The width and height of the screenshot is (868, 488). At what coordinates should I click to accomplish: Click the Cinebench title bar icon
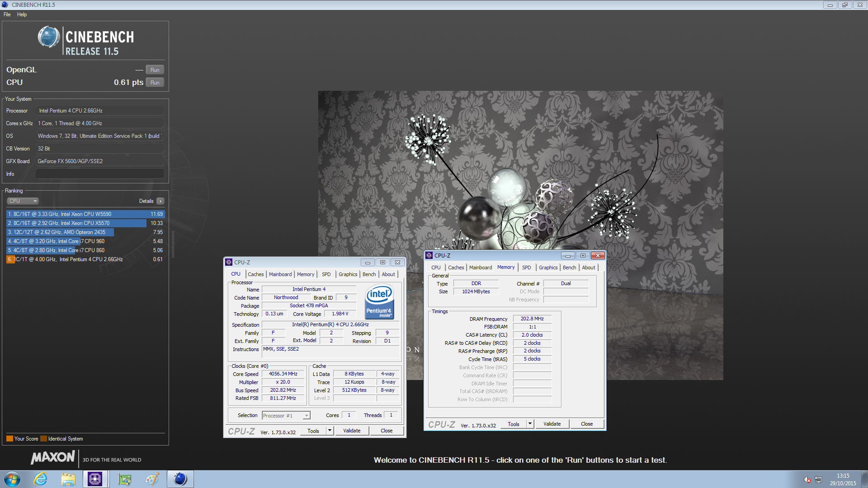click(x=5, y=5)
